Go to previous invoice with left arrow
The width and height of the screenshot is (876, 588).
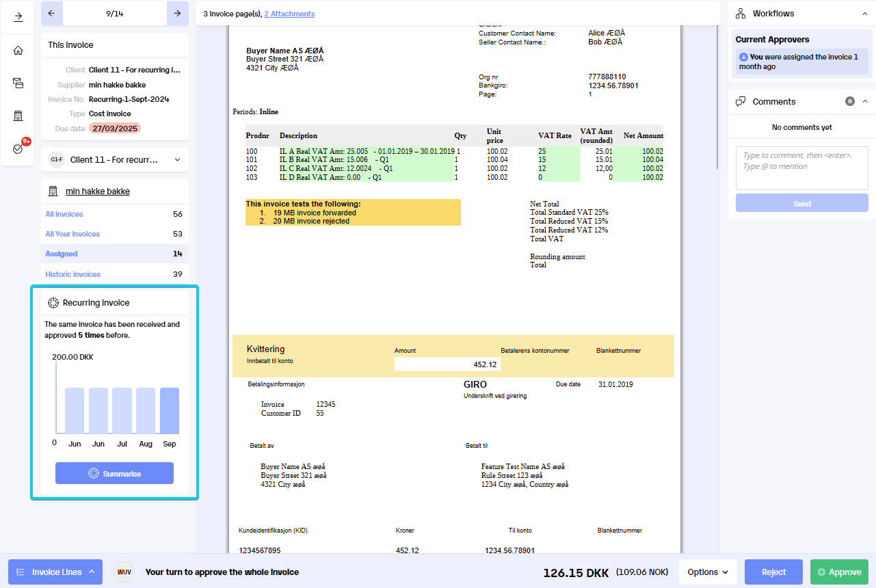pos(51,13)
